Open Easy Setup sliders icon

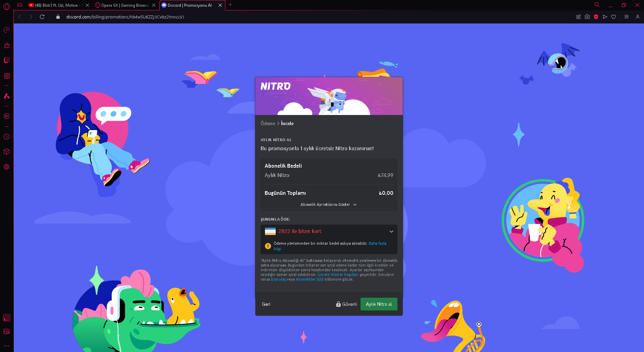(x=627, y=17)
